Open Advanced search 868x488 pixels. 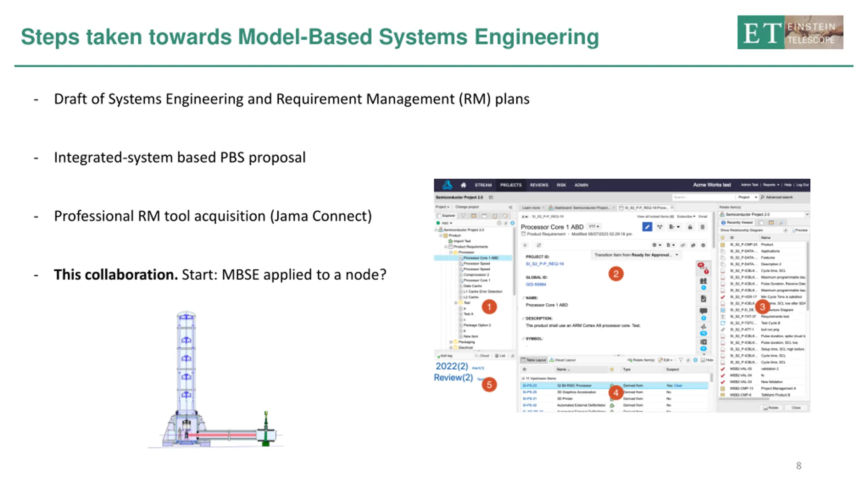777,197
